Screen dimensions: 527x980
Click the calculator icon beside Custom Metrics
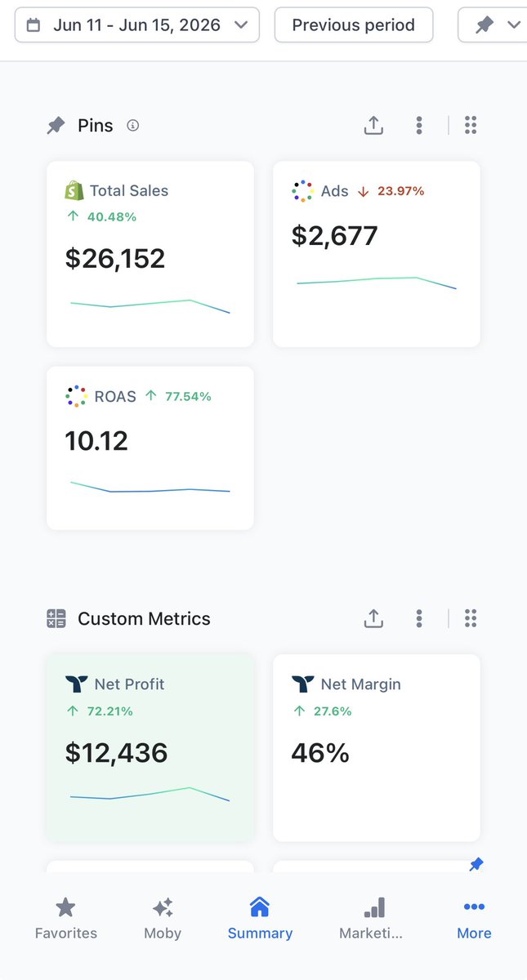pyautogui.click(x=56, y=619)
